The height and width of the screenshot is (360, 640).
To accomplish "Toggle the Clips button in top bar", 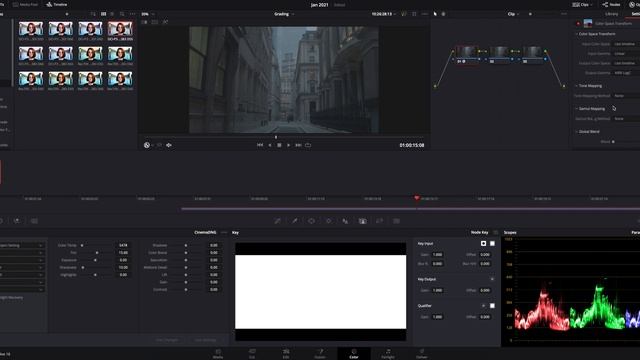I will point(581,4).
